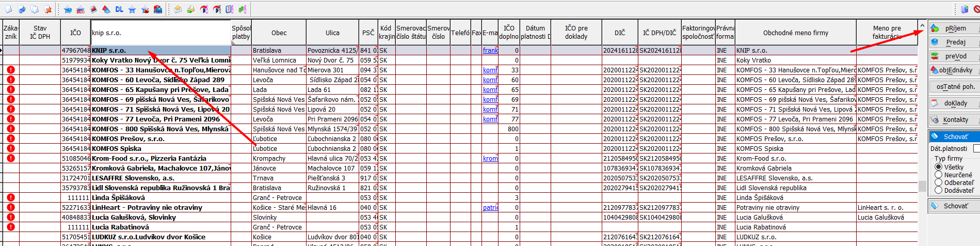Click the knip s.r.o. search field
This screenshot has height=246, width=980.
click(x=160, y=33)
